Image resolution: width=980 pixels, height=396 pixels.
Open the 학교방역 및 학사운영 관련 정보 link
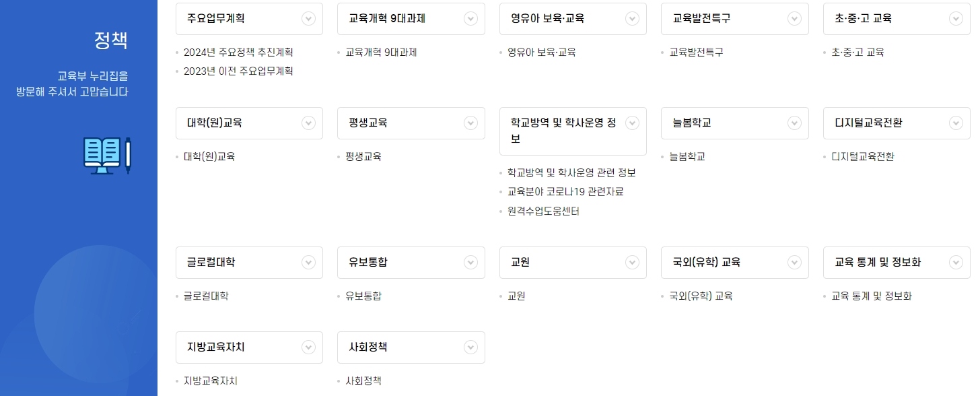(x=573, y=172)
